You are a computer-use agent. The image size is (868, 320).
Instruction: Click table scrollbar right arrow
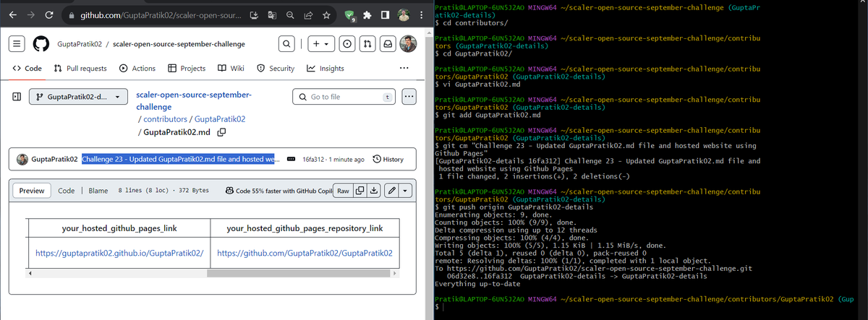[395, 273]
